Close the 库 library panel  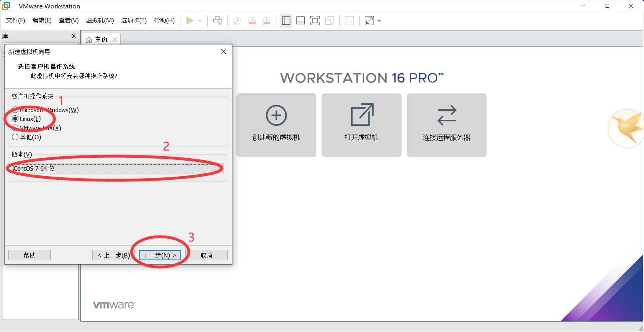[74, 36]
